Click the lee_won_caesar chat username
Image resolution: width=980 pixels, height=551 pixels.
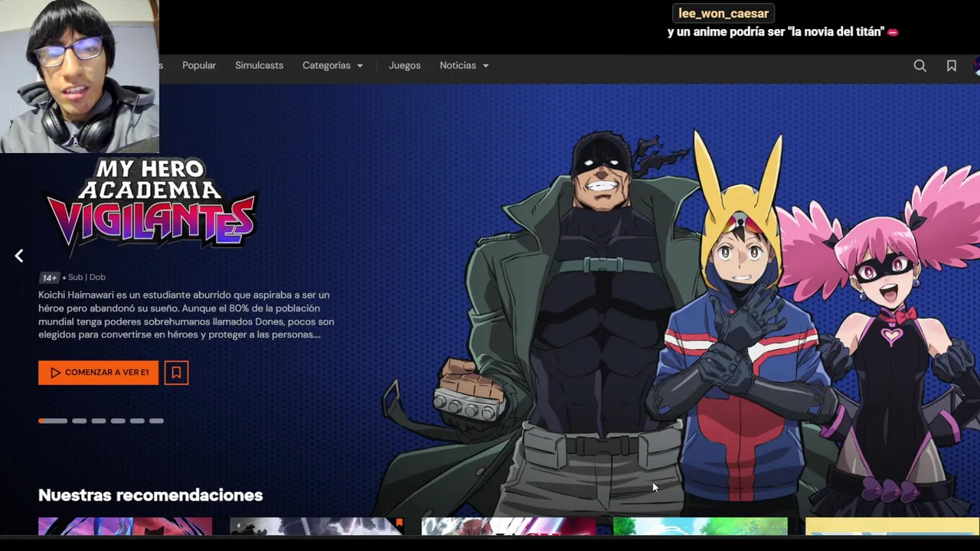point(724,14)
